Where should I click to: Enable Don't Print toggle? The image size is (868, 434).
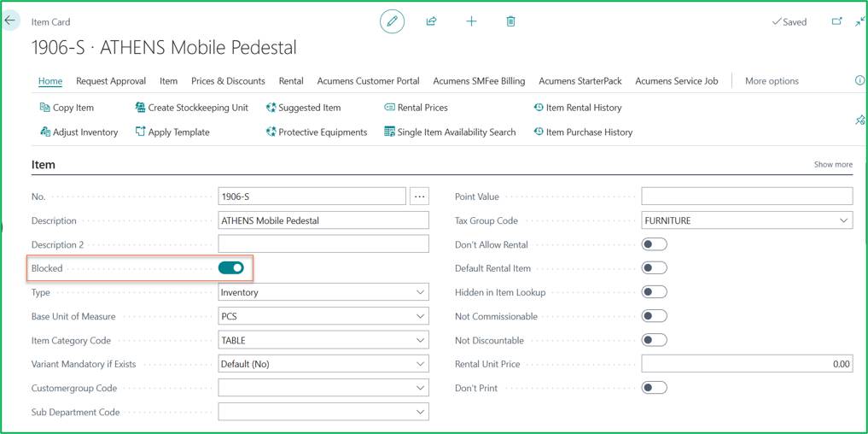(x=654, y=388)
